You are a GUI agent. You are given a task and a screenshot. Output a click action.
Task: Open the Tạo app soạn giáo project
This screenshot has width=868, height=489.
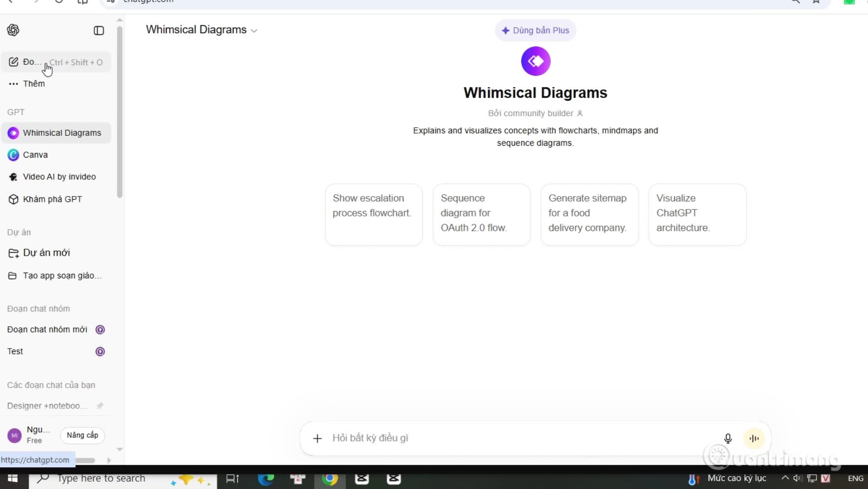coord(56,276)
